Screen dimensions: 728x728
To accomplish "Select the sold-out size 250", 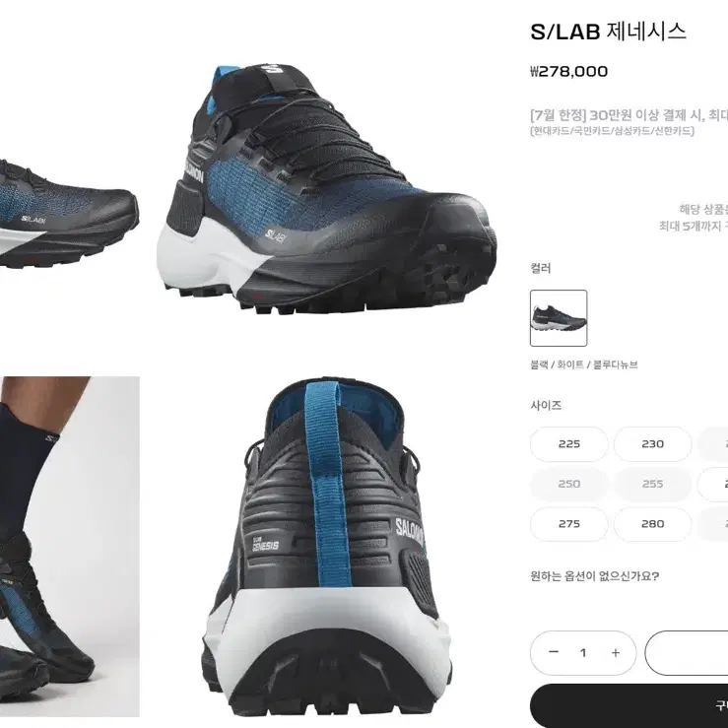I will tap(569, 485).
